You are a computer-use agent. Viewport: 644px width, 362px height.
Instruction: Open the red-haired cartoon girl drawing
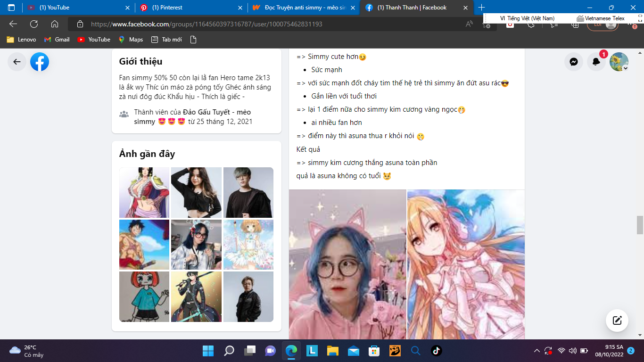tap(144, 296)
